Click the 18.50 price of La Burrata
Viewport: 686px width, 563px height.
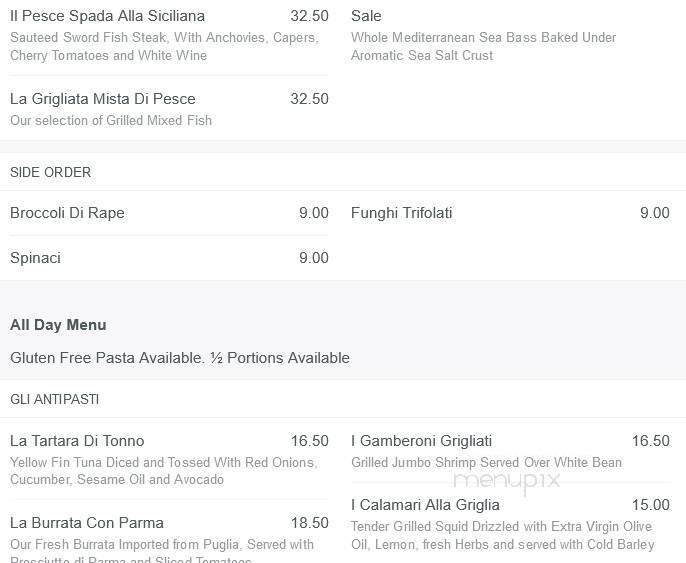[x=309, y=523]
